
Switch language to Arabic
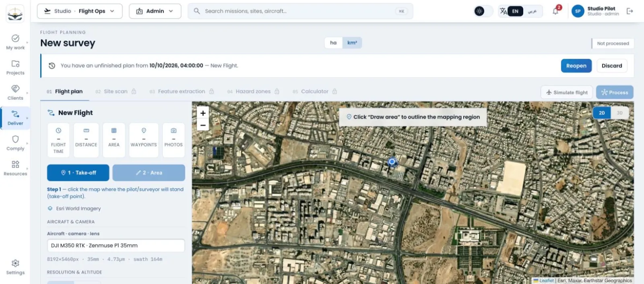click(x=532, y=11)
